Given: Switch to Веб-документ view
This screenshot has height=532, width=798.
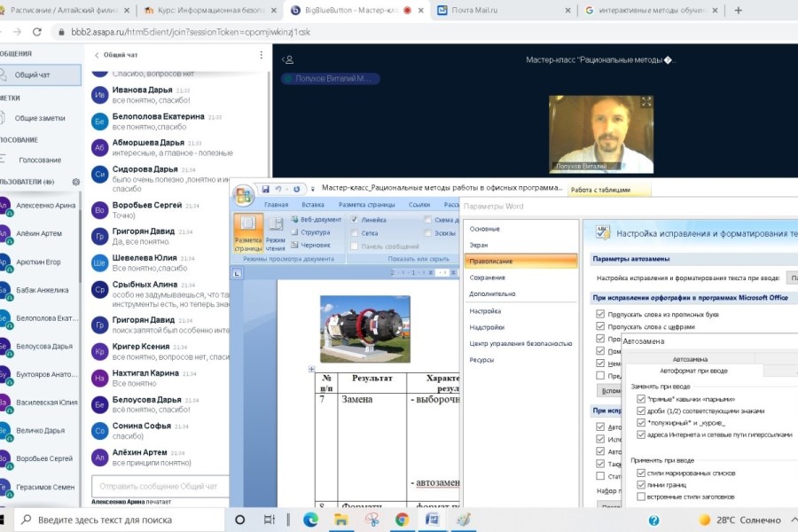Looking at the screenshot, I should 316,219.
